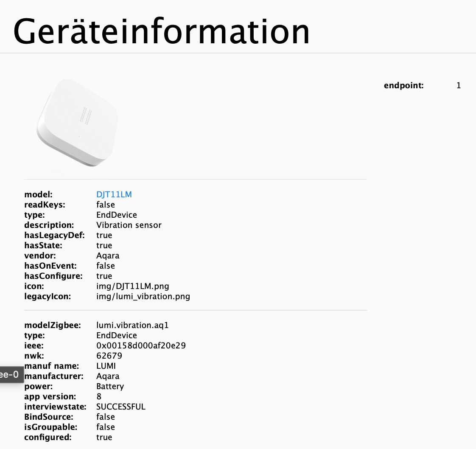Open the DJT11LM model link

coord(114,194)
